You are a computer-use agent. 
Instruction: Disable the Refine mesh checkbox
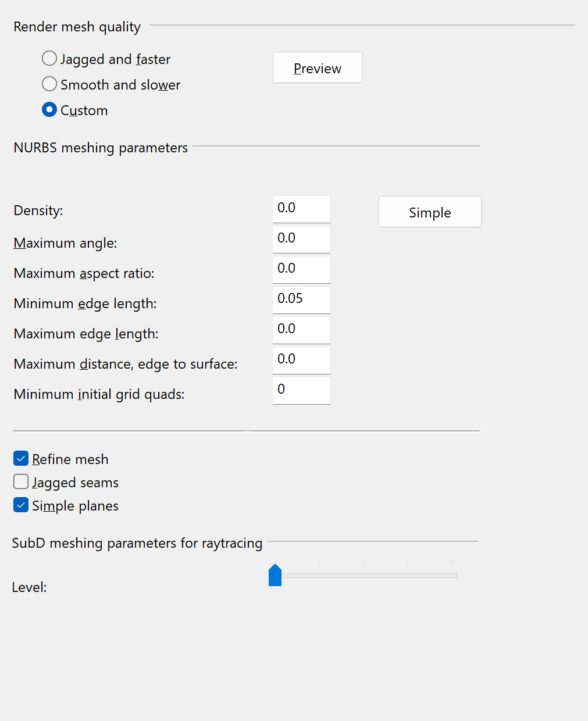click(21, 459)
